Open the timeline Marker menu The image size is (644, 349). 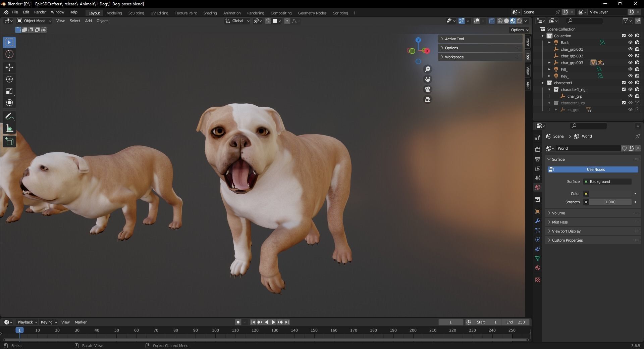[80, 322]
